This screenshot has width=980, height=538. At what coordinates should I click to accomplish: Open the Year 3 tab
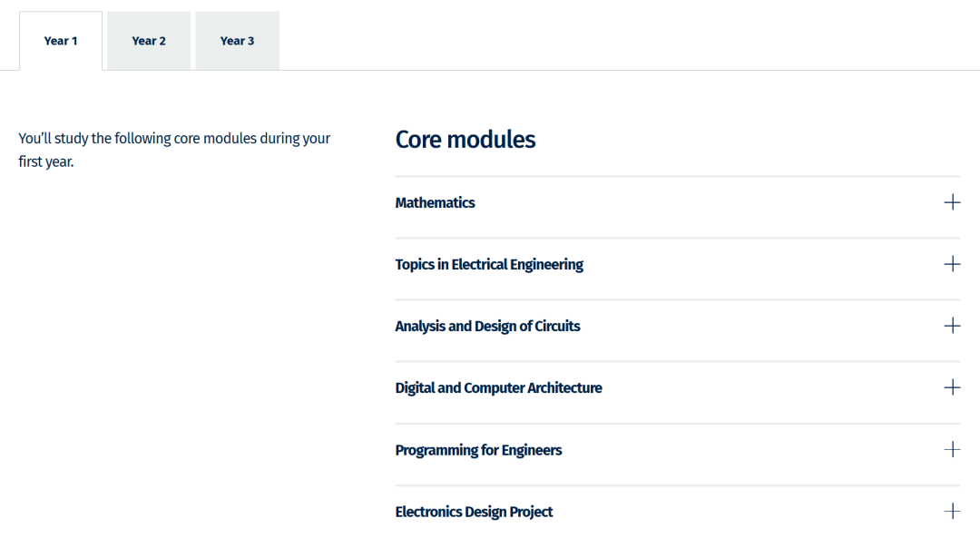(237, 41)
